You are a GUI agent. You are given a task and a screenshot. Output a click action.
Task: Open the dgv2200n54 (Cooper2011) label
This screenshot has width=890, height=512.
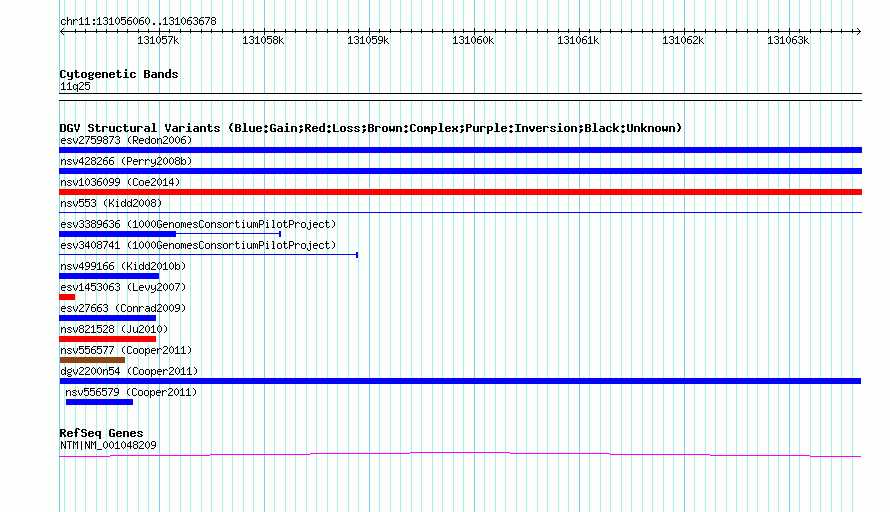129,371
